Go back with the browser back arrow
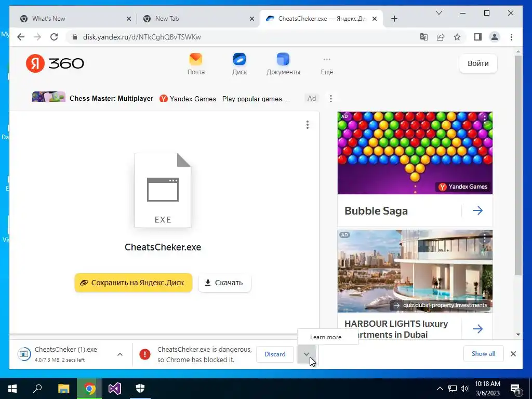The image size is (532, 399). click(x=21, y=37)
